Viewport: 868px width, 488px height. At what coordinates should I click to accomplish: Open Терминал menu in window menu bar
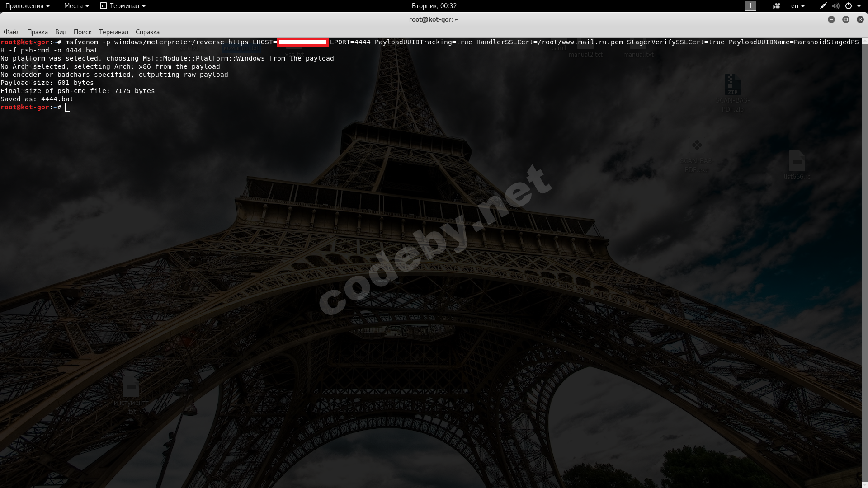point(113,32)
